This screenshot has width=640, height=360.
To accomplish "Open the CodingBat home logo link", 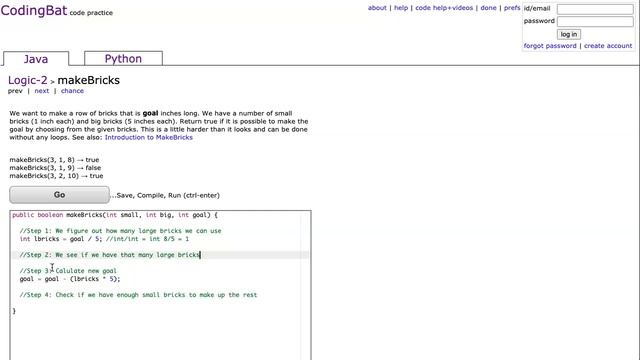I will coord(33,10).
